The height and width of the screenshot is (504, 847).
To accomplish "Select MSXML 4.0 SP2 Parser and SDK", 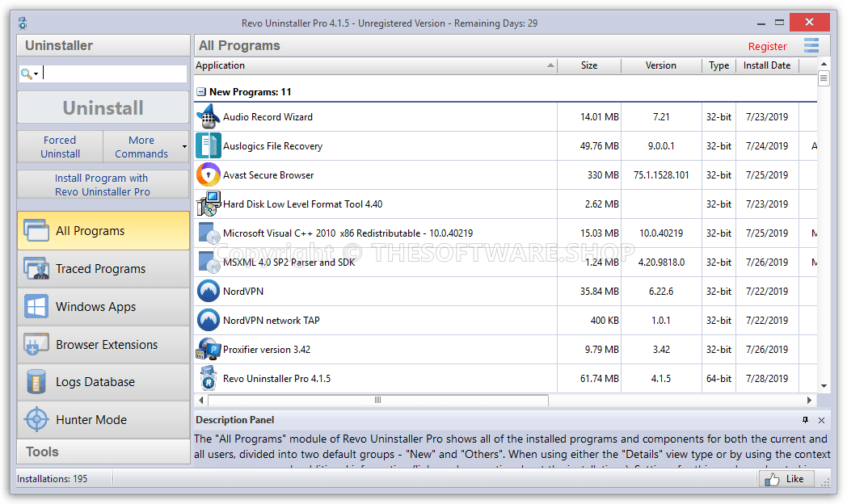I will pos(289,262).
